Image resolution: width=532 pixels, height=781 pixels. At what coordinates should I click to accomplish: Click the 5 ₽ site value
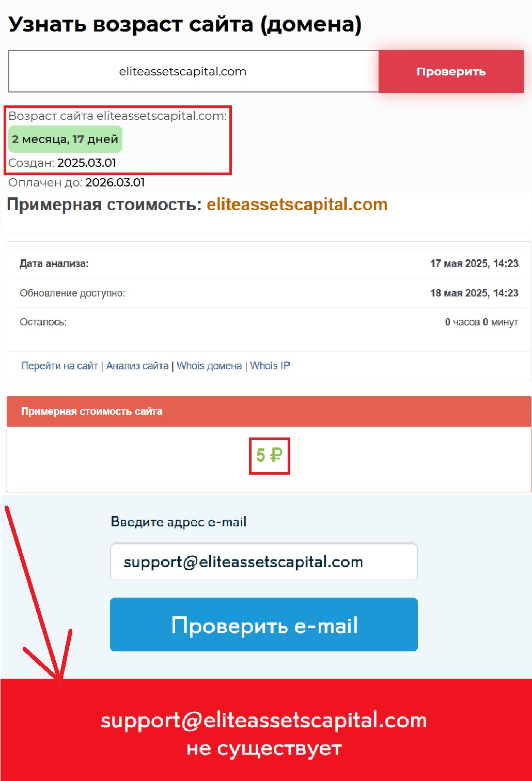[x=270, y=456]
